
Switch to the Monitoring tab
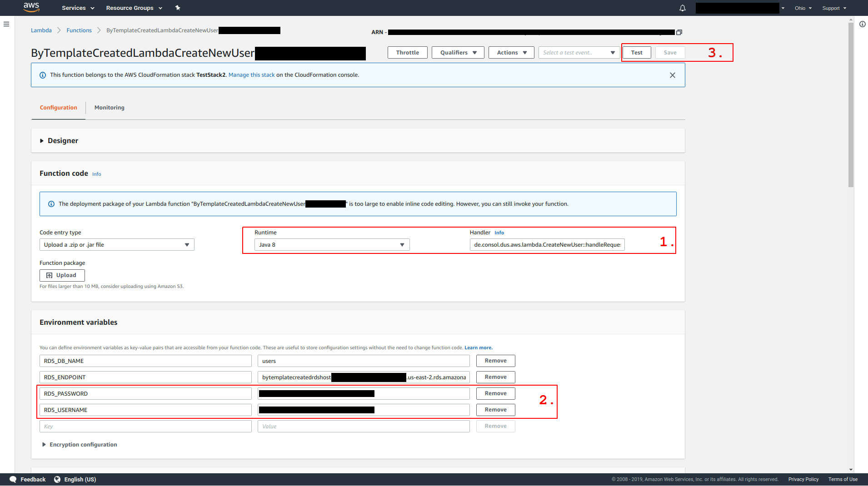[x=109, y=108]
